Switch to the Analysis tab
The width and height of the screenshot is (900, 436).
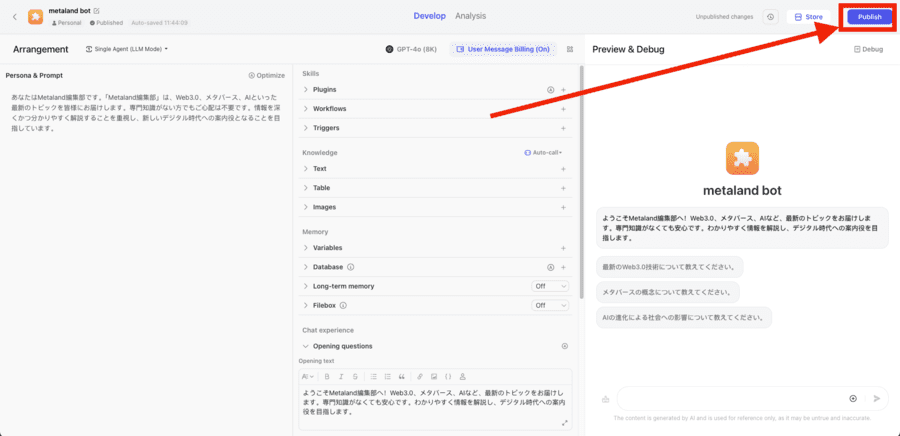click(x=471, y=16)
